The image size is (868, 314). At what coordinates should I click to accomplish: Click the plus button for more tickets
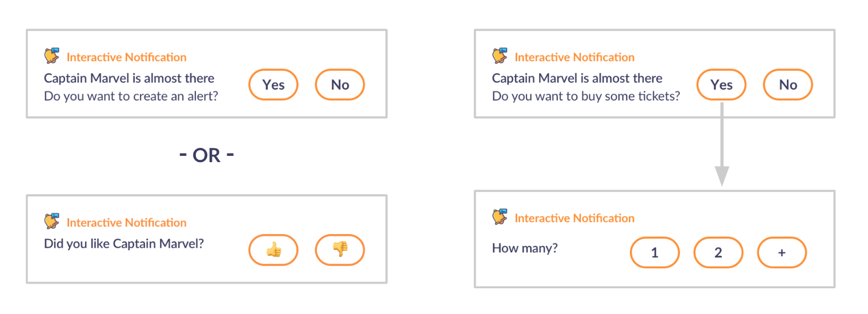point(782,252)
